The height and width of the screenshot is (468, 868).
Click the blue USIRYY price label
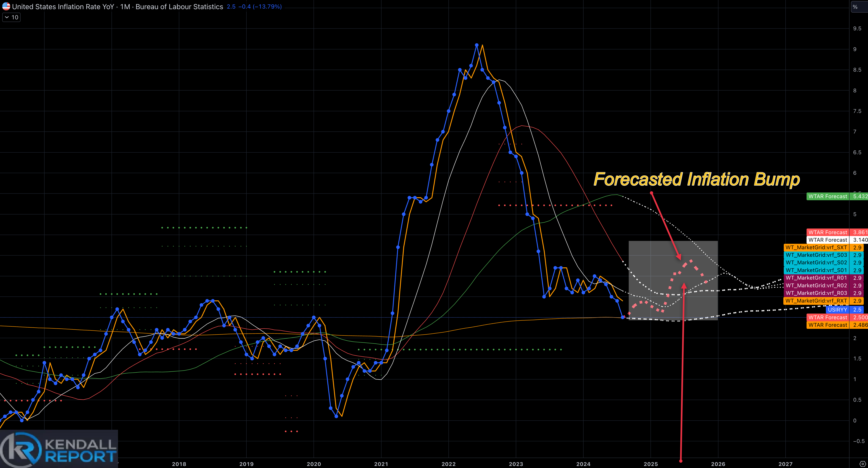pyautogui.click(x=837, y=310)
